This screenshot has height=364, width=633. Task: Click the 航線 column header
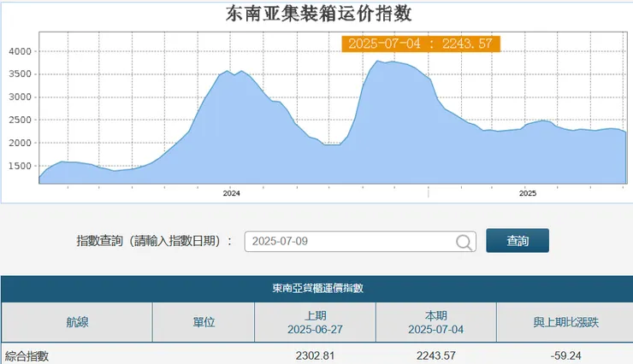click(x=77, y=322)
